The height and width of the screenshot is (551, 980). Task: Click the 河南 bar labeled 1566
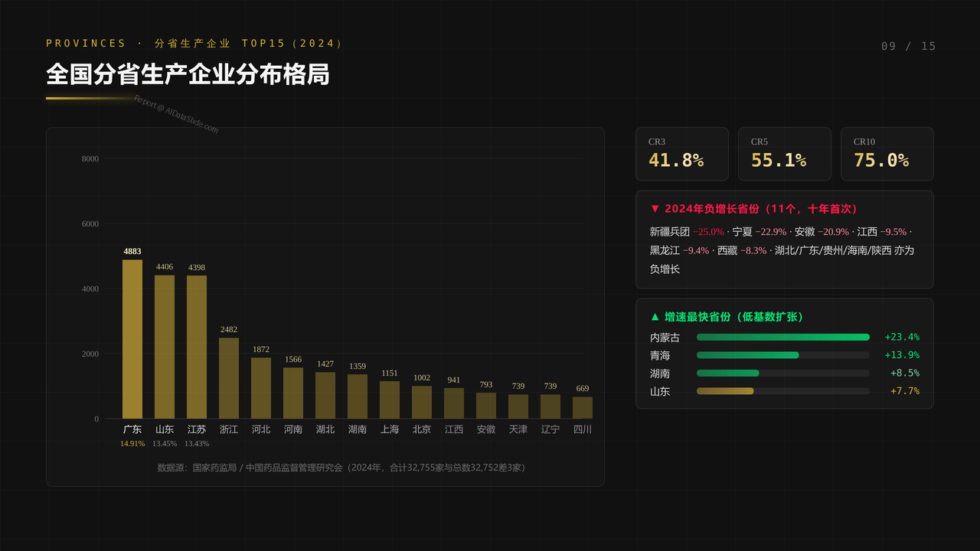pyautogui.click(x=293, y=393)
